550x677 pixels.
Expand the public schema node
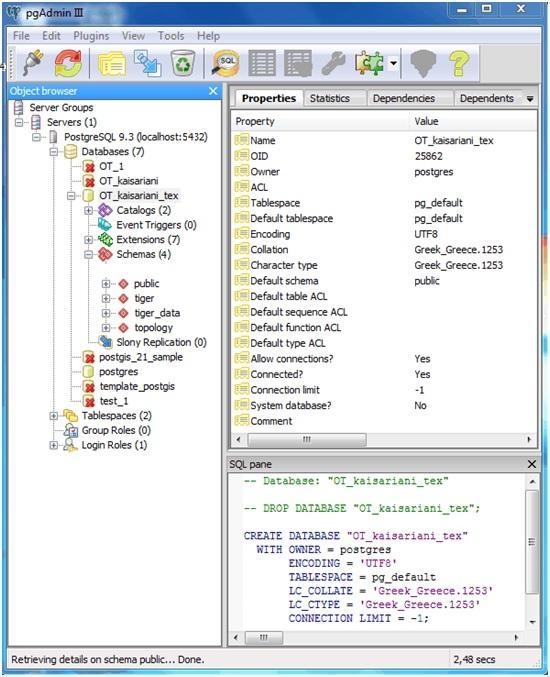tap(106, 284)
